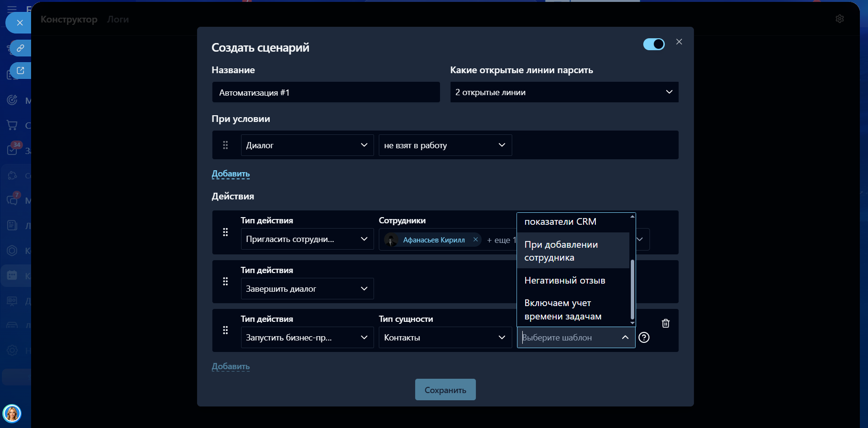868x428 pixels.
Task: Click the link icon in left sidebar
Action: pos(21,48)
